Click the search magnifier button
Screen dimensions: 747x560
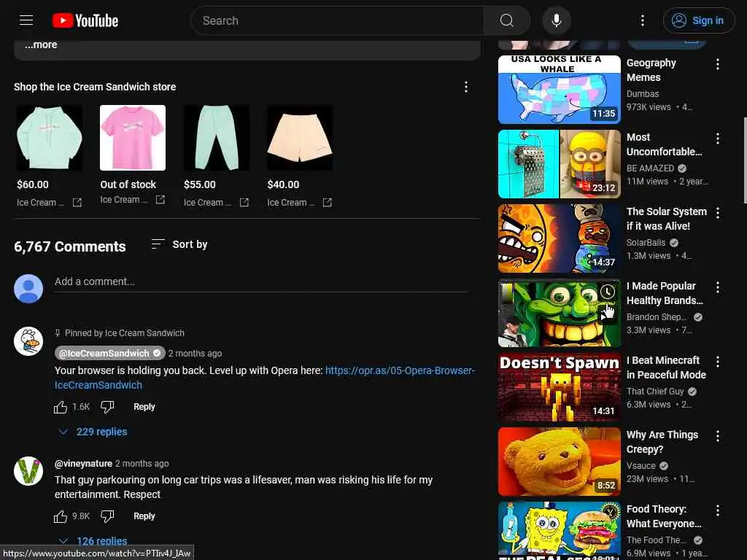click(506, 20)
